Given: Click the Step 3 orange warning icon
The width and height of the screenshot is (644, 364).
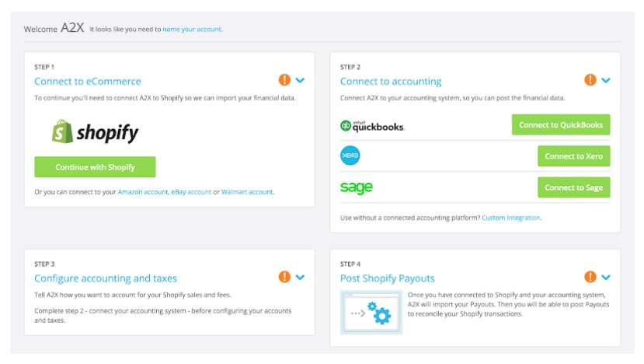Looking at the screenshot, I should (284, 277).
